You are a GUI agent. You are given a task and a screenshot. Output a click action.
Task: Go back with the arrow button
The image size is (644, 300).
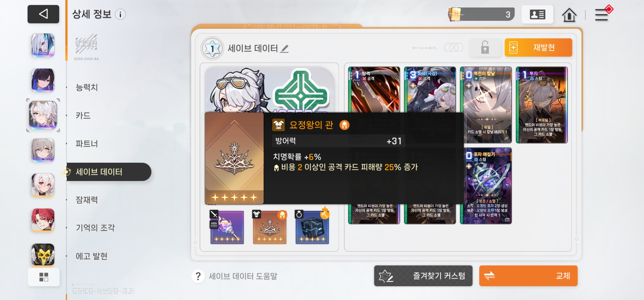point(43,14)
